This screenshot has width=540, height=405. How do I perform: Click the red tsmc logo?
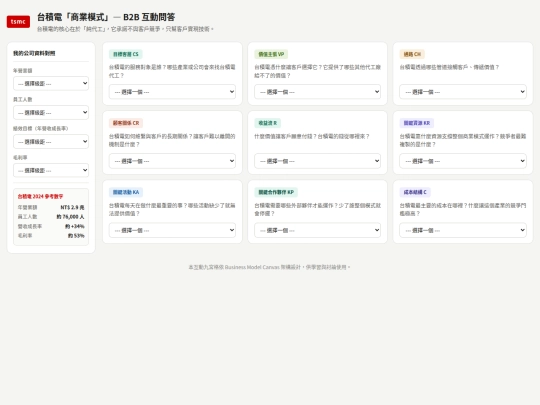pyautogui.click(x=18, y=22)
